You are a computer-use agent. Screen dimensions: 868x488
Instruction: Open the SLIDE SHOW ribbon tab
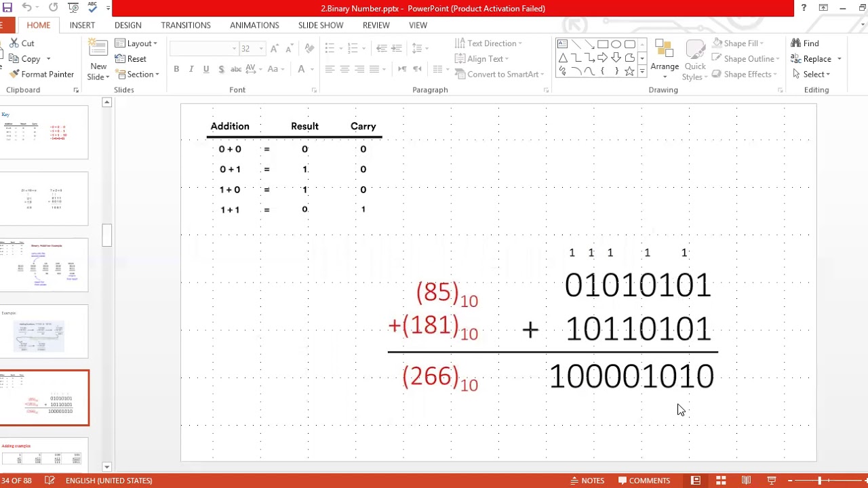click(321, 25)
